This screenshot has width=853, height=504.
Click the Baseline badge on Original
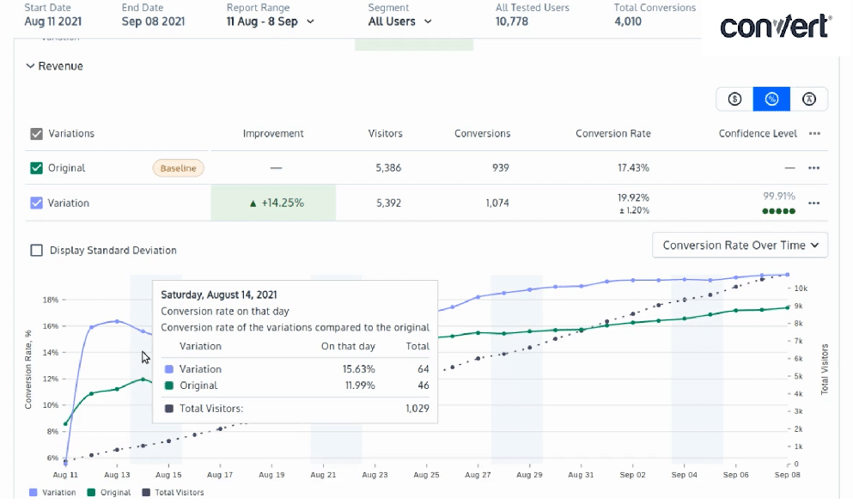coord(179,168)
